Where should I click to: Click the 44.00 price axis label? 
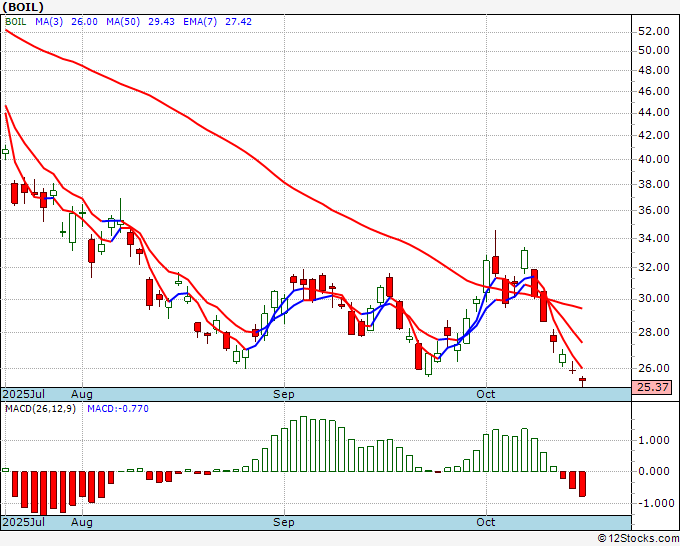654,112
